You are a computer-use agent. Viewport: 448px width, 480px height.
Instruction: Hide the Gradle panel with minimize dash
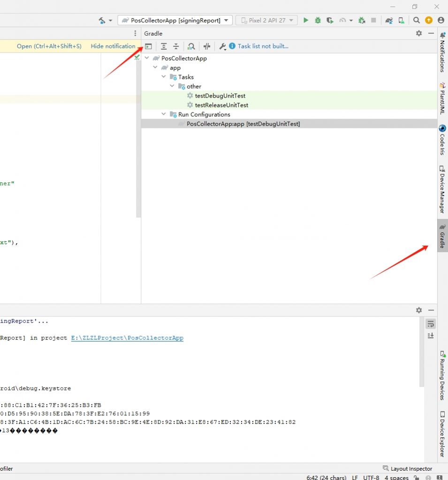coord(431,33)
